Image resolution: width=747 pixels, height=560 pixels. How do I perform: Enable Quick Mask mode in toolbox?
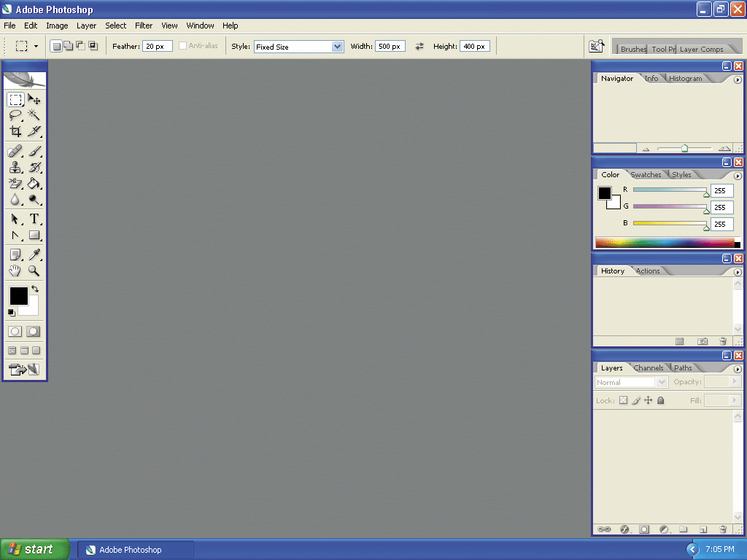click(x=34, y=331)
